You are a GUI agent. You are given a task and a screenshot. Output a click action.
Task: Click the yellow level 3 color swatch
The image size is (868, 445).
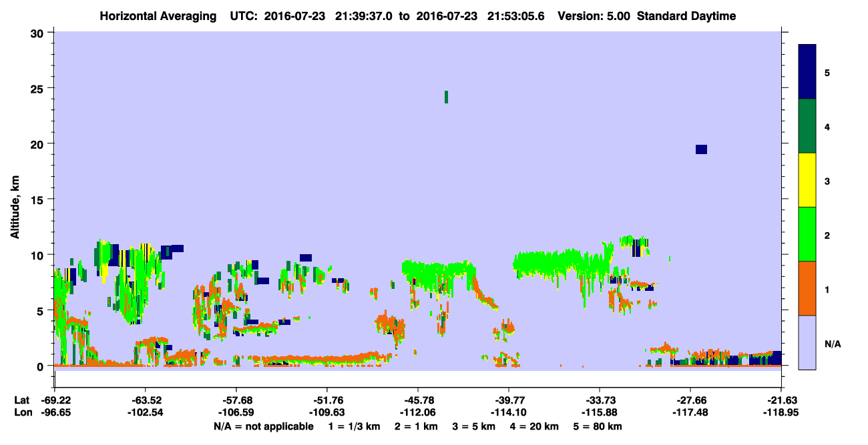pos(807,180)
